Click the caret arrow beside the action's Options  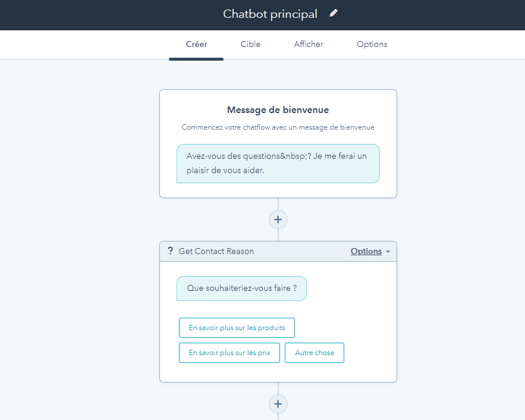coord(388,252)
